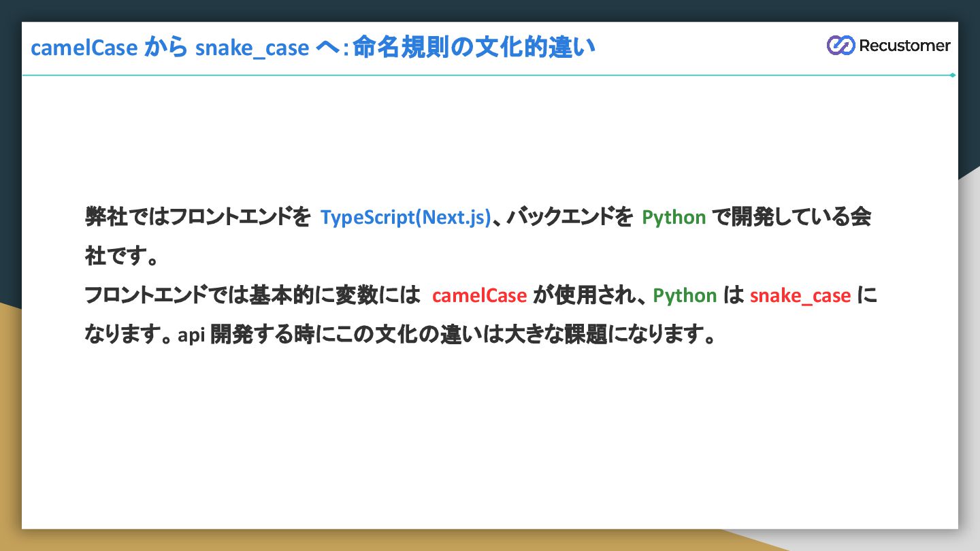Screen dimensions: 980x551
Task: Click the red camelCase word in body
Action: coord(479,295)
